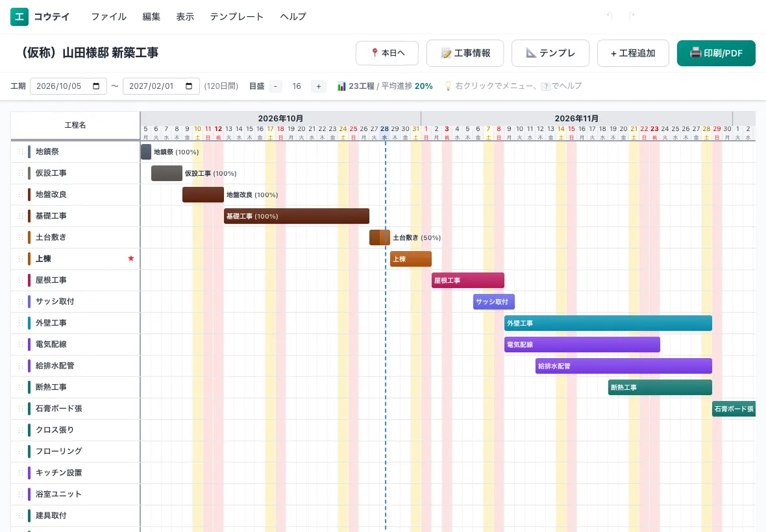
Task: Grab the drag handle of 石膏ボード張 row
Action: [21, 409]
